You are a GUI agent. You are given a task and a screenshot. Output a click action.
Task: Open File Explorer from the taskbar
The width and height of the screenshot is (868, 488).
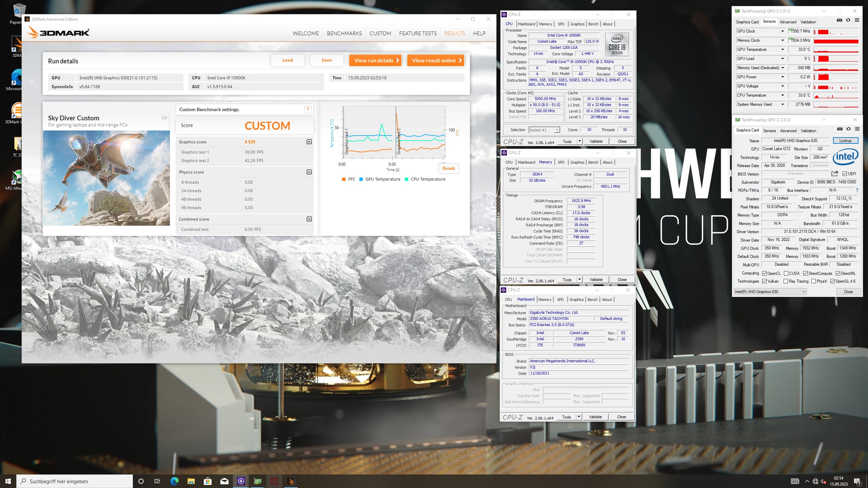click(191, 481)
